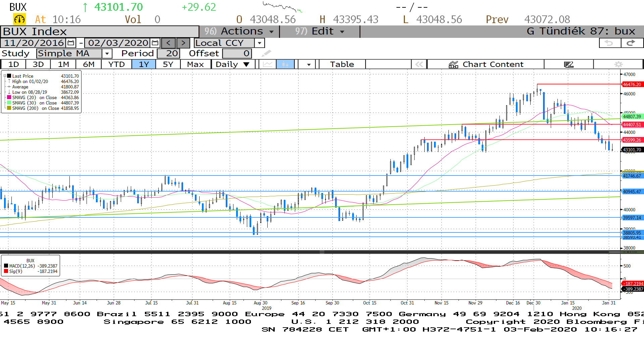Viewport: 644px width, 348px height.
Task: Select the 1D range tab
Action: tap(13, 64)
